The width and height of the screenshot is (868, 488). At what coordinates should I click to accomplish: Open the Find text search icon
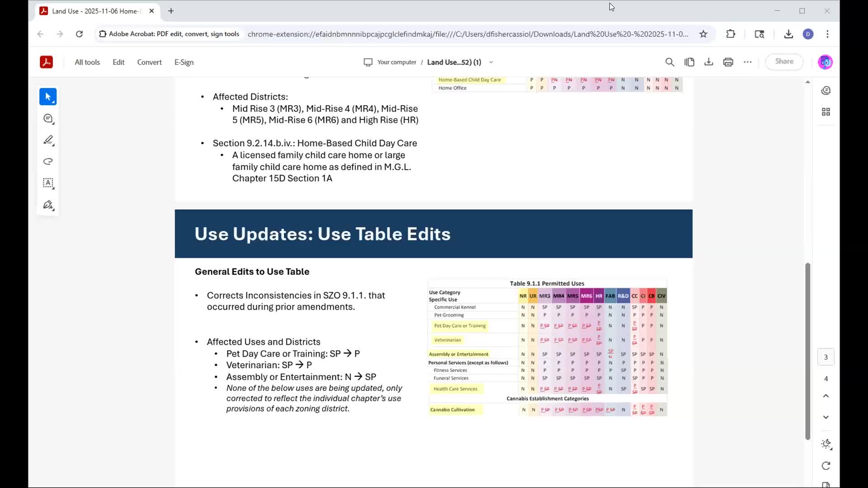pyautogui.click(x=670, y=62)
